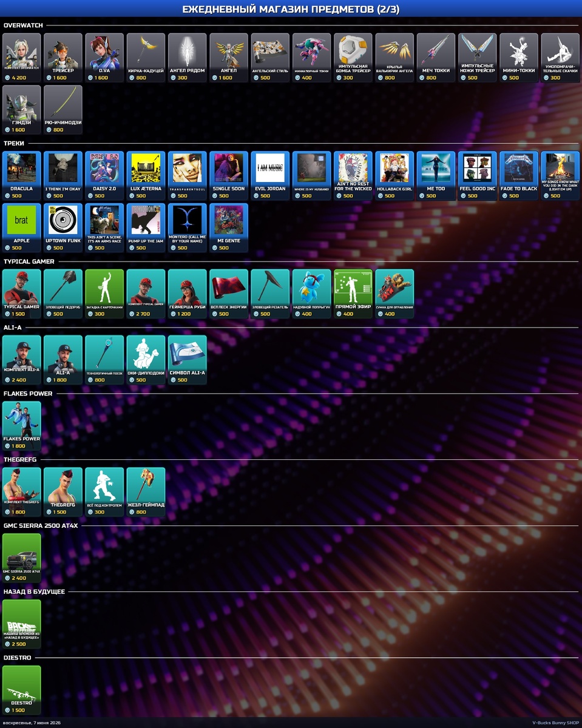Pick the Ангел outfit for 1 600

(x=229, y=58)
